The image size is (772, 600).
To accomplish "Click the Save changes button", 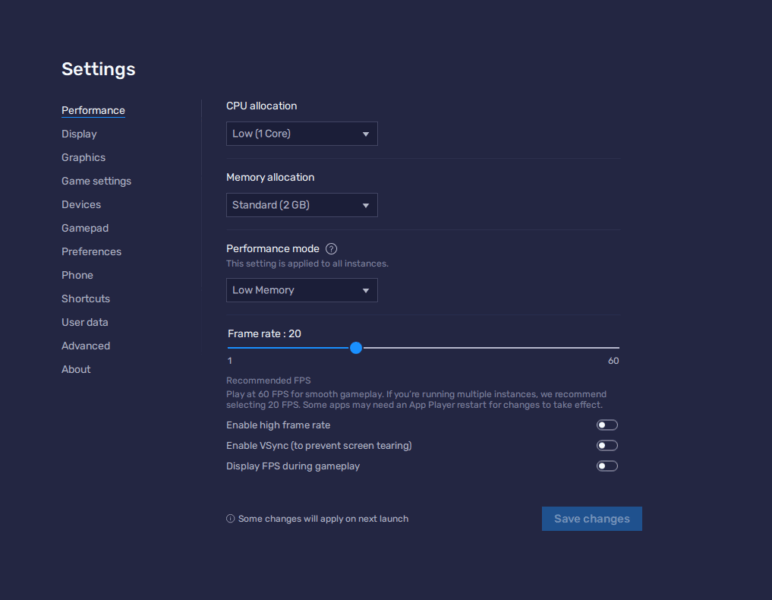I will point(591,519).
